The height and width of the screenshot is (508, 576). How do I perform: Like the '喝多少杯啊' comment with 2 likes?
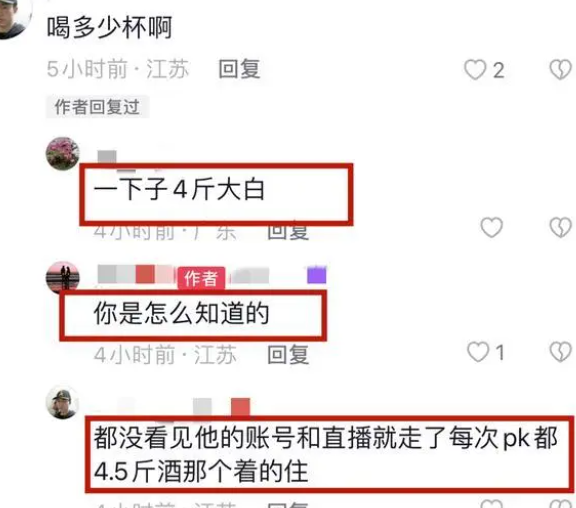tap(475, 70)
